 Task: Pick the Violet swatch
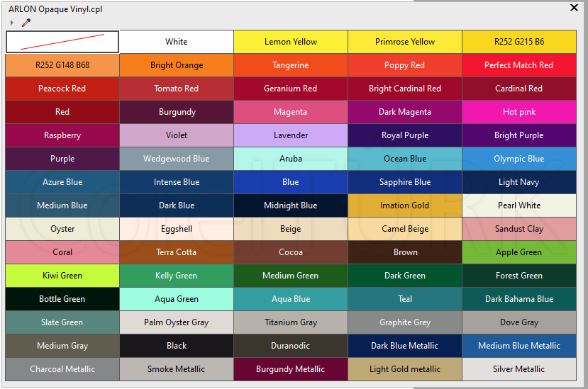click(x=177, y=135)
